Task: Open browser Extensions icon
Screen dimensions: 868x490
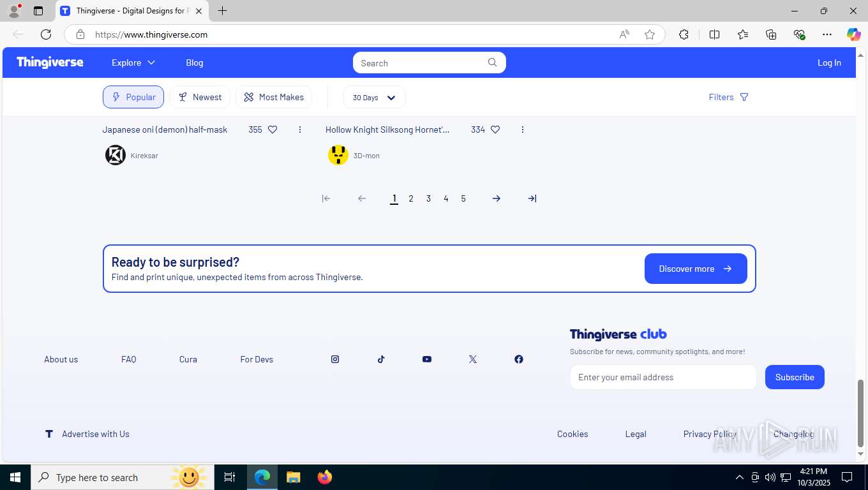Action: pos(684,34)
